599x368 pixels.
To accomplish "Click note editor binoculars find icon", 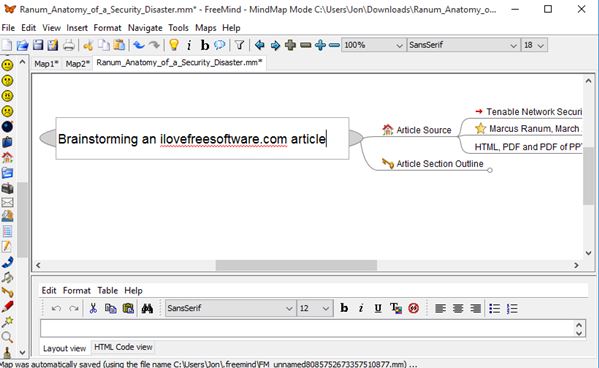I will pyautogui.click(x=147, y=308).
